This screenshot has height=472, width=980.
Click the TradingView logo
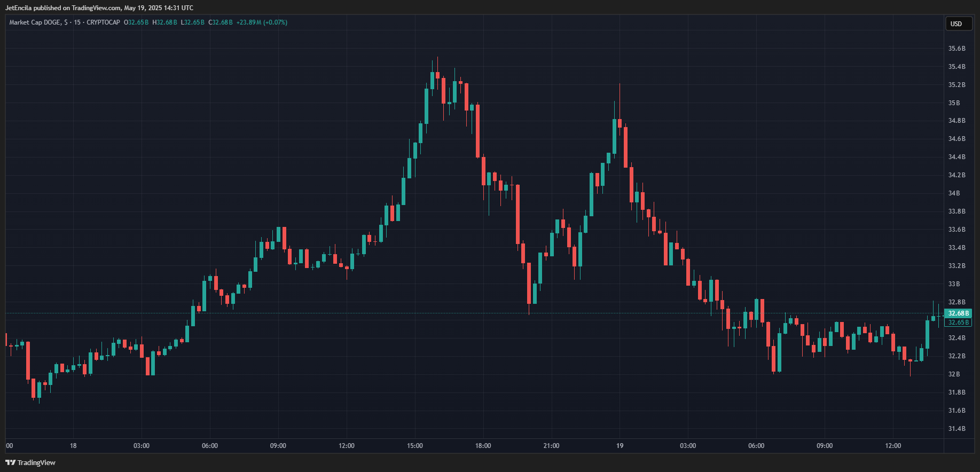pos(30,462)
